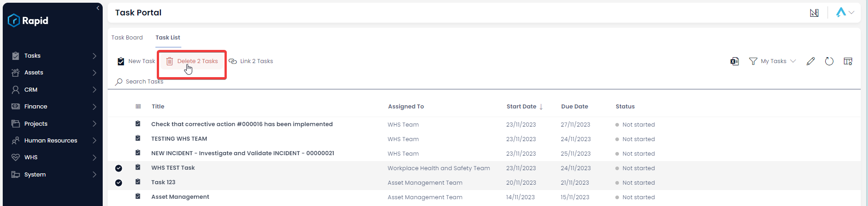Image resolution: width=868 pixels, height=206 pixels.
Task: Click the Excel export icon
Action: pyautogui.click(x=734, y=61)
